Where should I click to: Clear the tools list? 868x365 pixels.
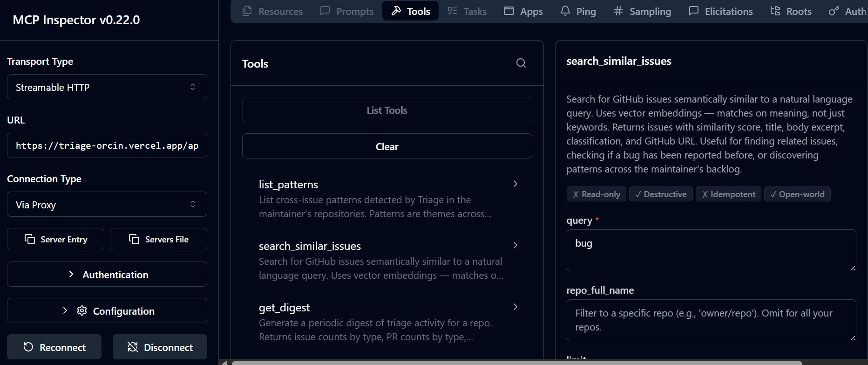(387, 146)
